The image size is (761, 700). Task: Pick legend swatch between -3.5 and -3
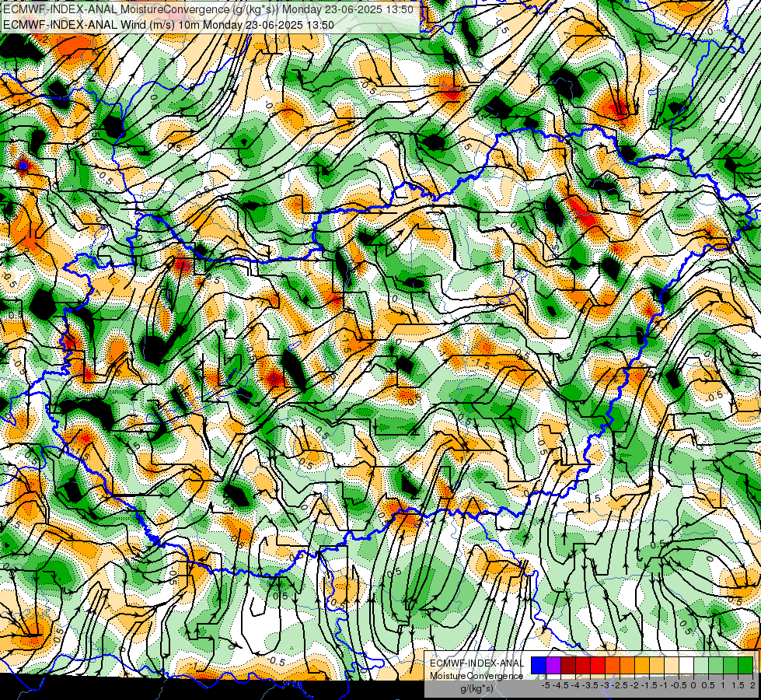(598, 665)
